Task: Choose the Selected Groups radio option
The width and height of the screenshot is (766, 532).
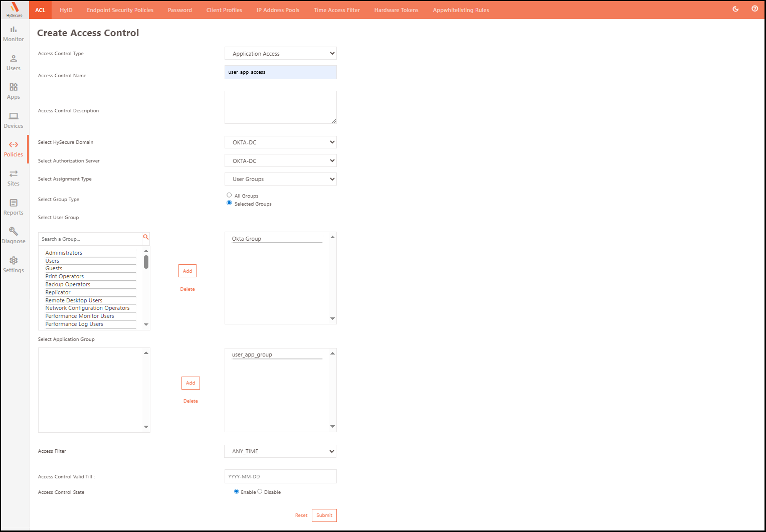Action: 229,203
